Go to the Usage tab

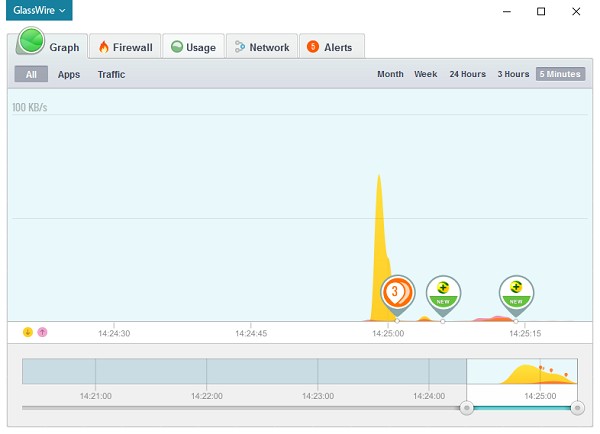(x=193, y=47)
